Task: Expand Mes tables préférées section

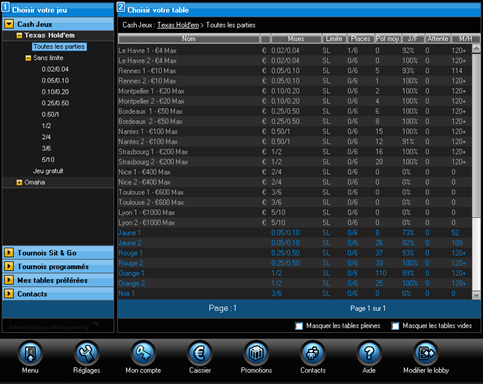Action: [9, 280]
